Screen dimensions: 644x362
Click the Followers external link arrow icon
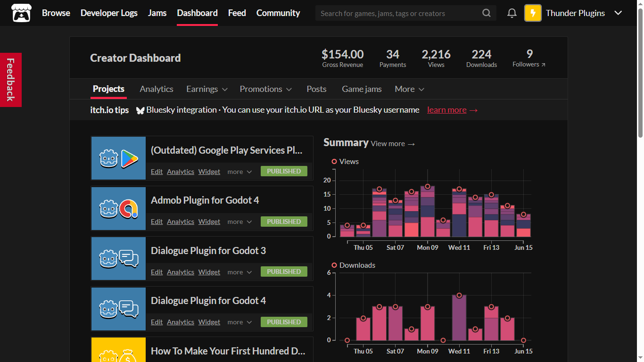pos(543,65)
